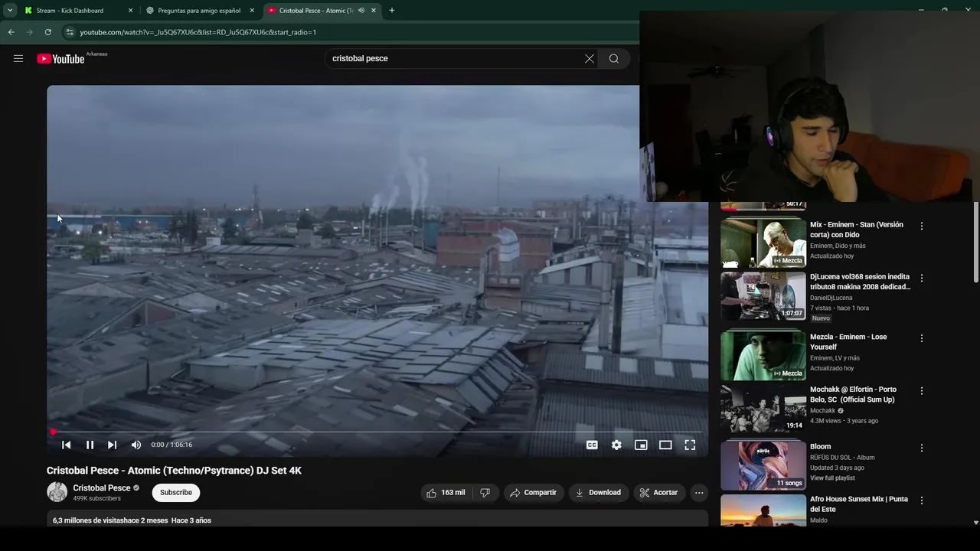Mute tab via speaker icon on tab
Viewport: 980px width, 551px height.
[x=361, y=11]
